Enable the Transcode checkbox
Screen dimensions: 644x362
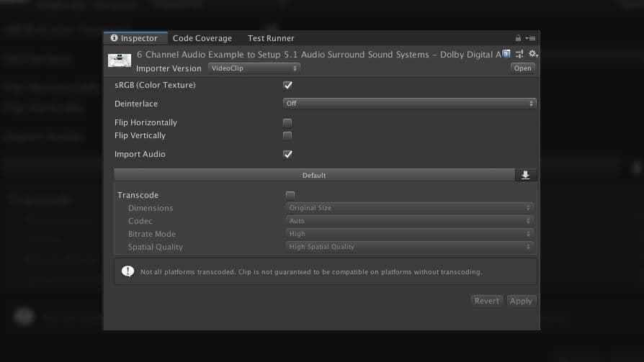(290, 195)
